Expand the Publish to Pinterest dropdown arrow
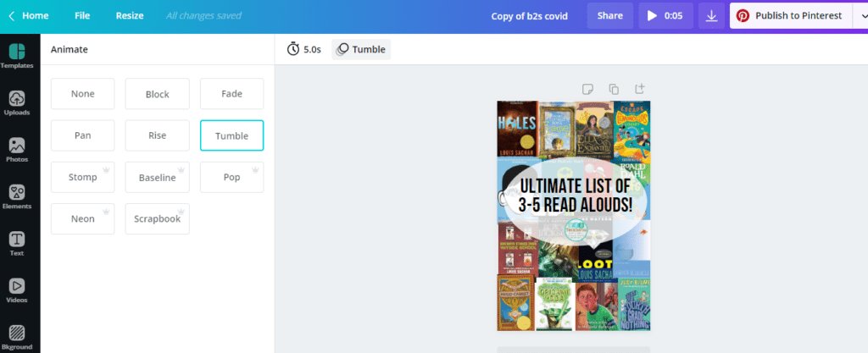Screen dimensions: 868x353 pos(860,16)
